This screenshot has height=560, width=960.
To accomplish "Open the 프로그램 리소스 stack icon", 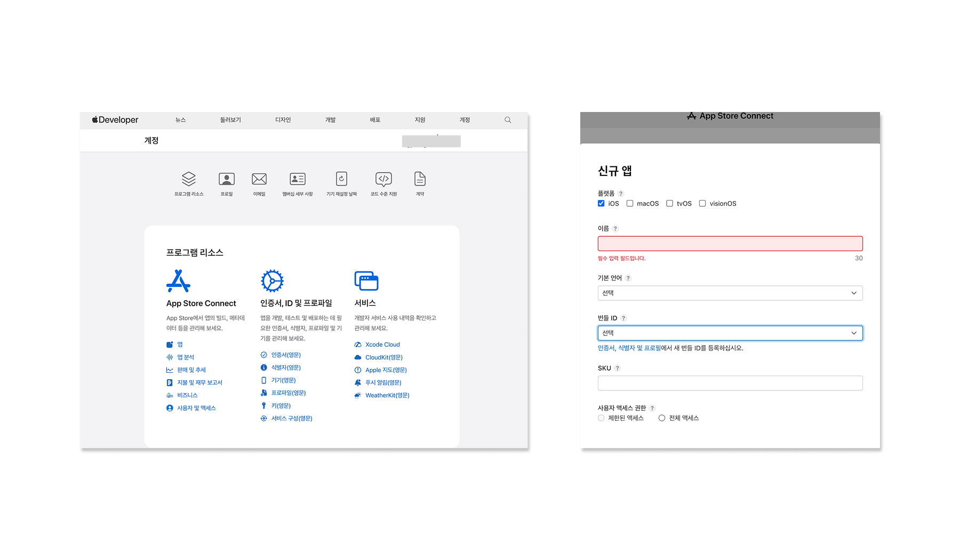I will [x=189, y=179].
